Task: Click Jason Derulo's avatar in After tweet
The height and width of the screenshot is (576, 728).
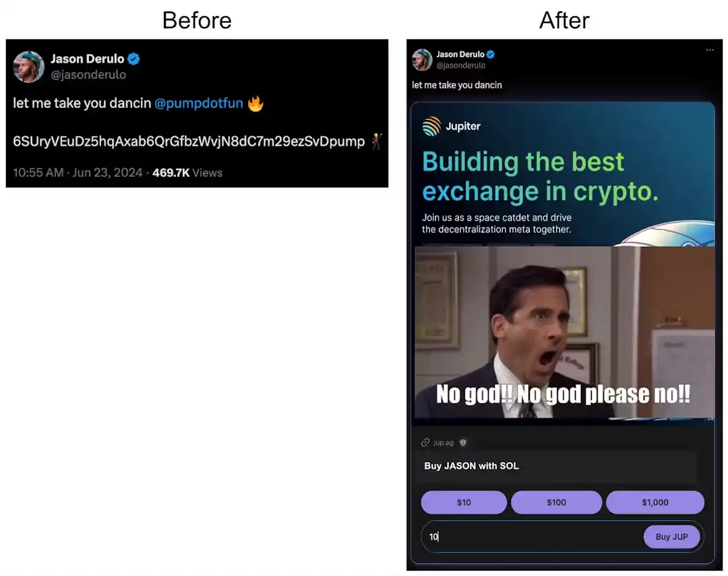Action: tap(422, 59)
